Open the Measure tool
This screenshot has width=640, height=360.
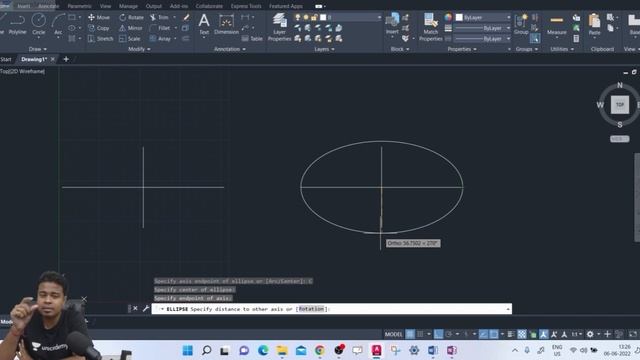[x=557, y=24]
